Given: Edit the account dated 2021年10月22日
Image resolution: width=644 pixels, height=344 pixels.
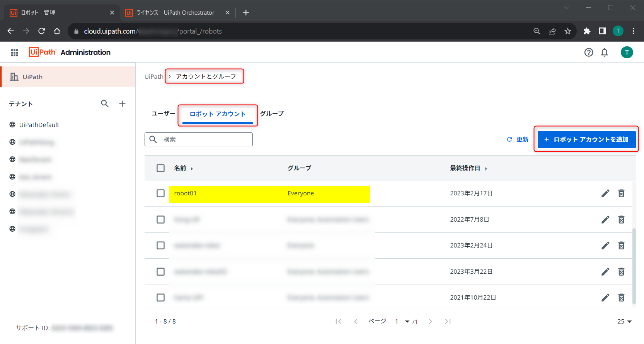Looking at the screenshot, I should 605,298.
